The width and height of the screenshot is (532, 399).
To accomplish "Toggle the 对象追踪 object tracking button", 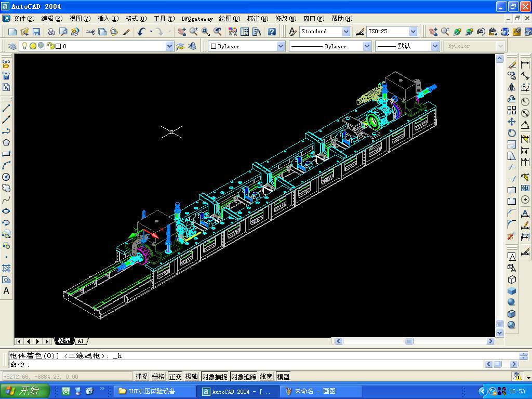I will point(244,376).
